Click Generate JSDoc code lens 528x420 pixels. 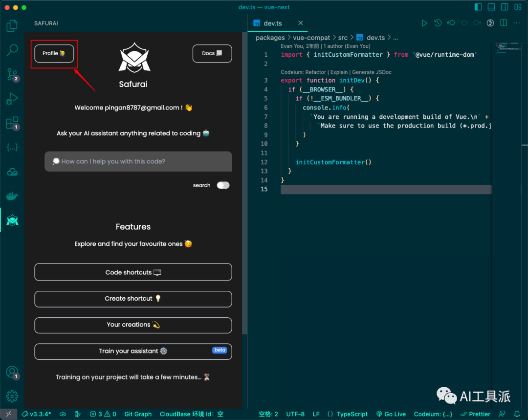pyautogui.click(x=372, y=72)
